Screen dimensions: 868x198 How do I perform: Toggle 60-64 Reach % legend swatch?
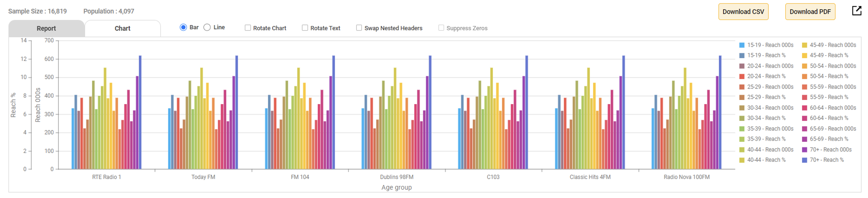804,118
